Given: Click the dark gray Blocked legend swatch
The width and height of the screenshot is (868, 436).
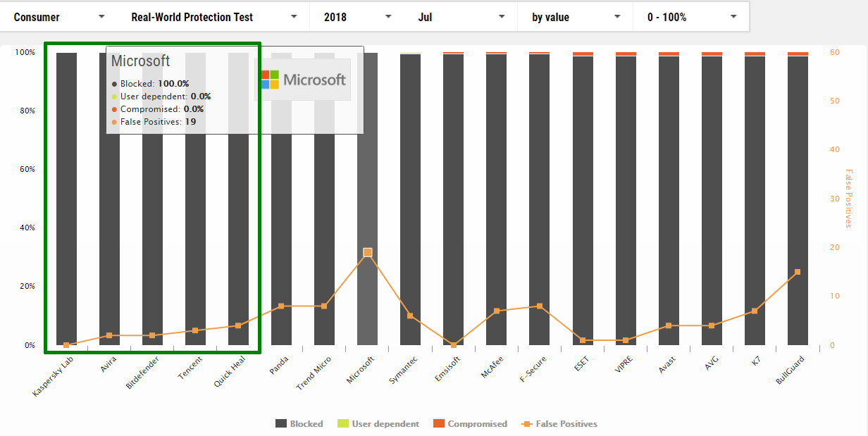Looking at the screenshot, I should point(281,424).
